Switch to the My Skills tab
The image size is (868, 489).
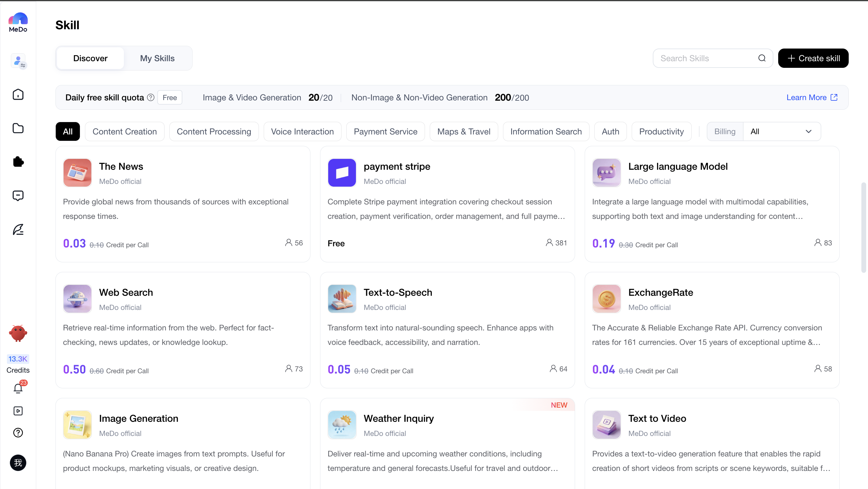[x=157, y=58]
